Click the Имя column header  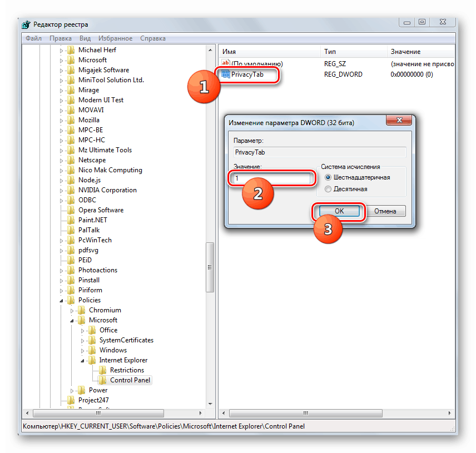[270, 52]
